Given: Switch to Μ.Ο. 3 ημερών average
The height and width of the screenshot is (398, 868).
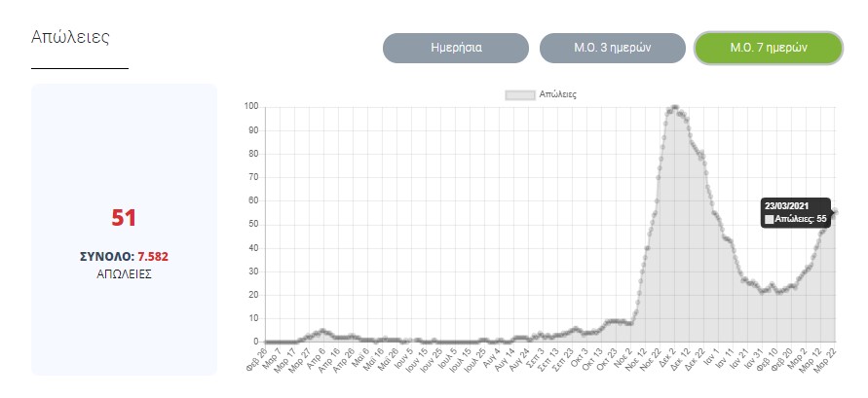Looking at the screenshot, I should tap(612, 48).
